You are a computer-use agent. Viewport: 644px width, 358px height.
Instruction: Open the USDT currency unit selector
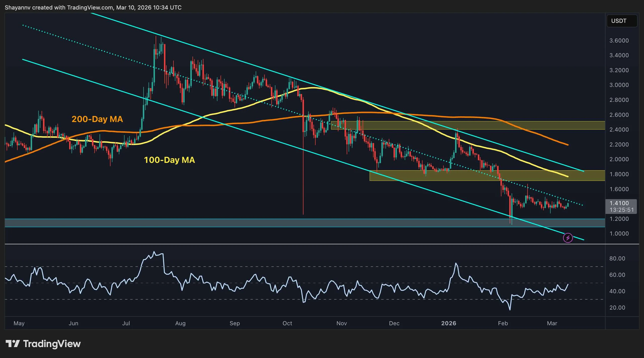click(x=621, y=21)
